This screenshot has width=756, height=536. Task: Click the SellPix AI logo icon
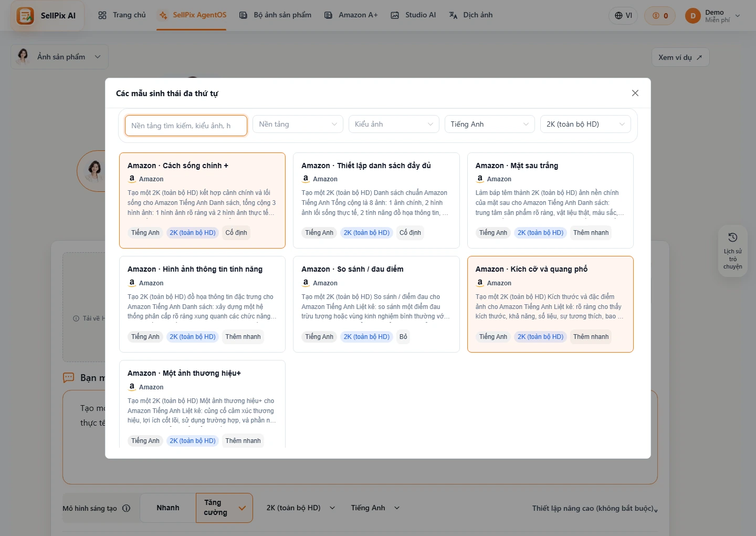coord(25,15)
